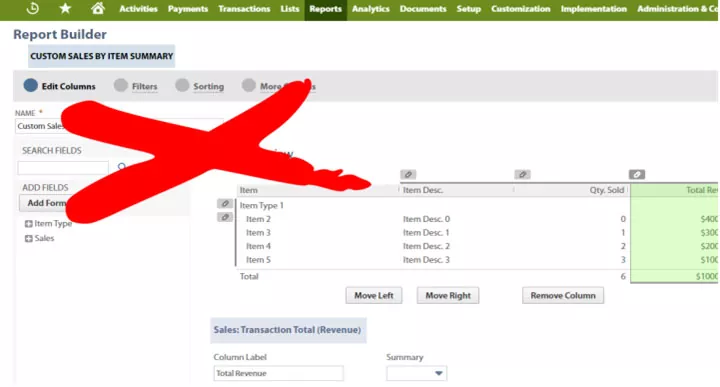Image resolution: width=720 pixels, height=387 pixels.
Task: Open the Documents menu
Action: tap(423, 9)
